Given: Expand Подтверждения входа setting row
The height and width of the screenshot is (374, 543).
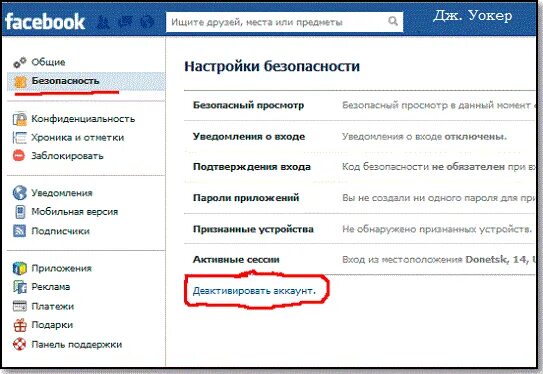Looking at the screenshot, I should click(360, 167).
